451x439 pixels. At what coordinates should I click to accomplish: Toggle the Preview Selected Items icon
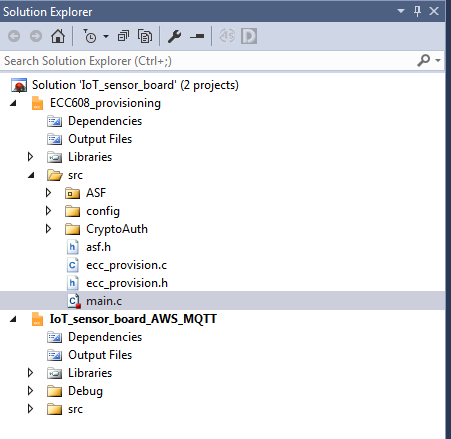197,36
